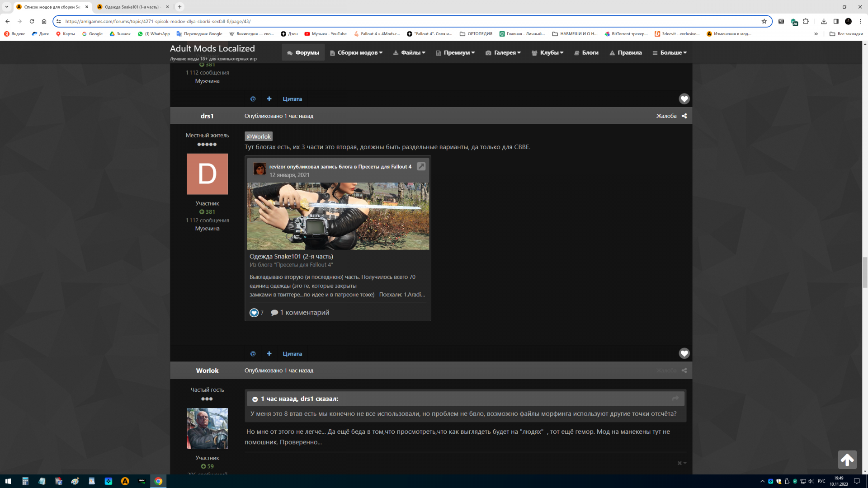Bookmark this page with star icon
The height and width of the screenshot is (488, 868).
click(764, 21)
